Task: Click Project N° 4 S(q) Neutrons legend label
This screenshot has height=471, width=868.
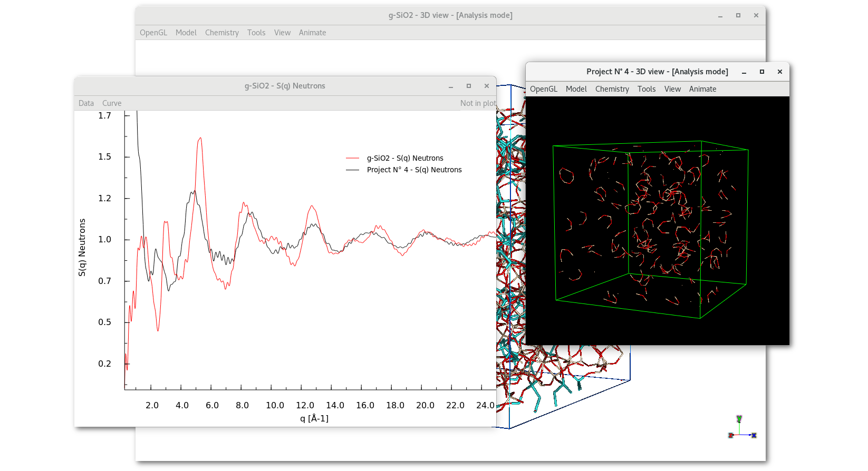Action: (414, 170)
